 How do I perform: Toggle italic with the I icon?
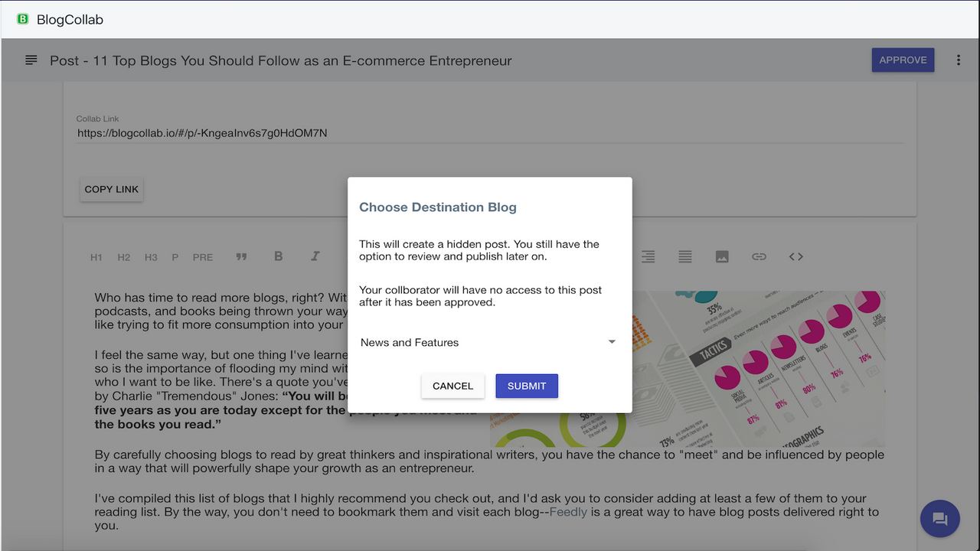315,256
